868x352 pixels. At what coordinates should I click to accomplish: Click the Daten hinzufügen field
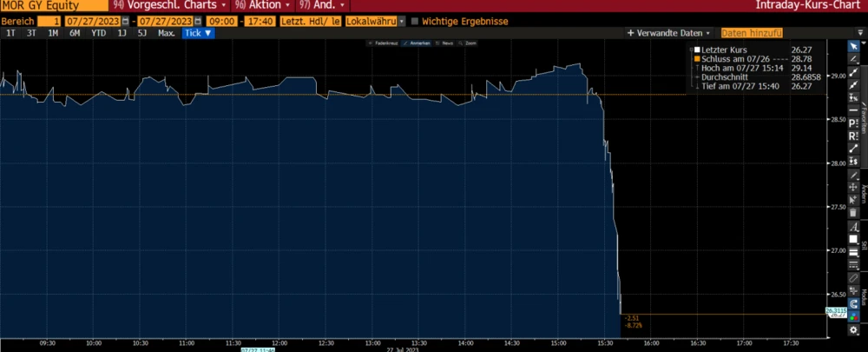(x=753, y=33)
